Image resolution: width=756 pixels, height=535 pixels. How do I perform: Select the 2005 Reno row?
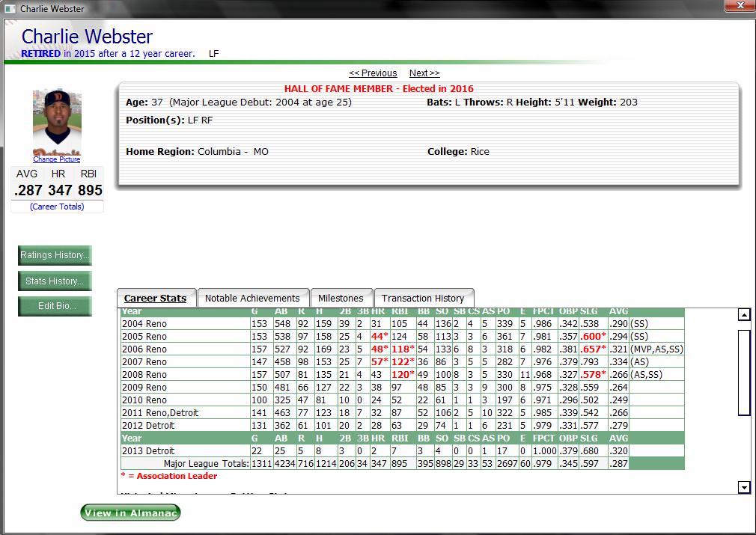coord(402,336)
